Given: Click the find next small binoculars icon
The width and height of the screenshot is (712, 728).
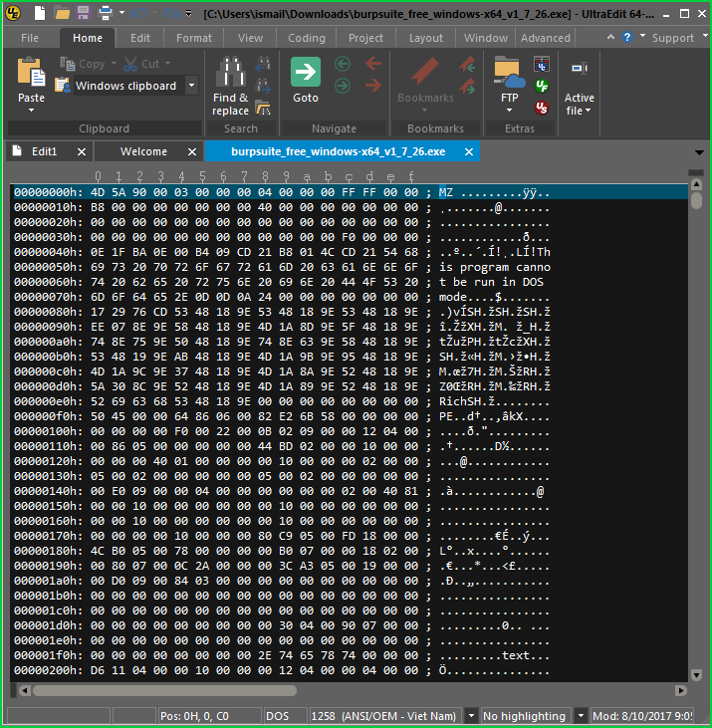Looking at the screenshot, I should tap(263, 86).
